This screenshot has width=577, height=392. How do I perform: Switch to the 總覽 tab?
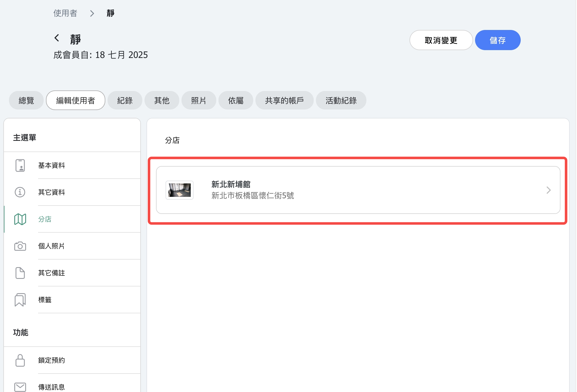(x=26, y=101)
